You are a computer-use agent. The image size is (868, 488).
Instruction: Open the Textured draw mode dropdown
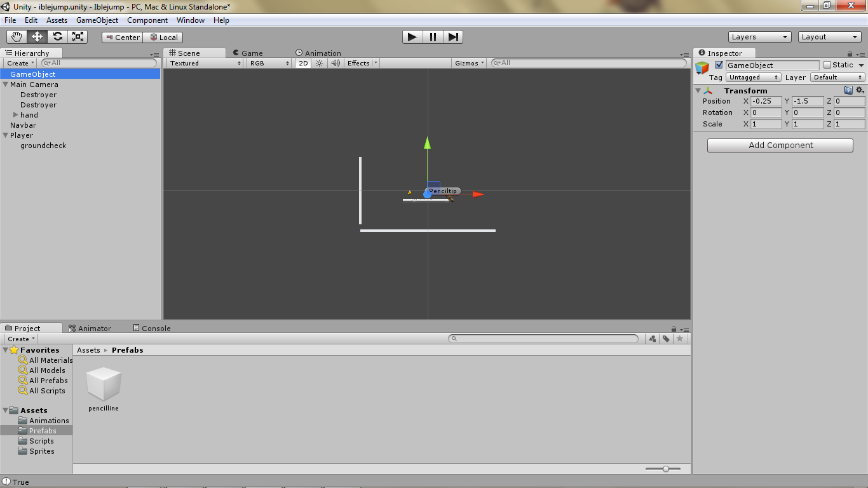[205, 63]
